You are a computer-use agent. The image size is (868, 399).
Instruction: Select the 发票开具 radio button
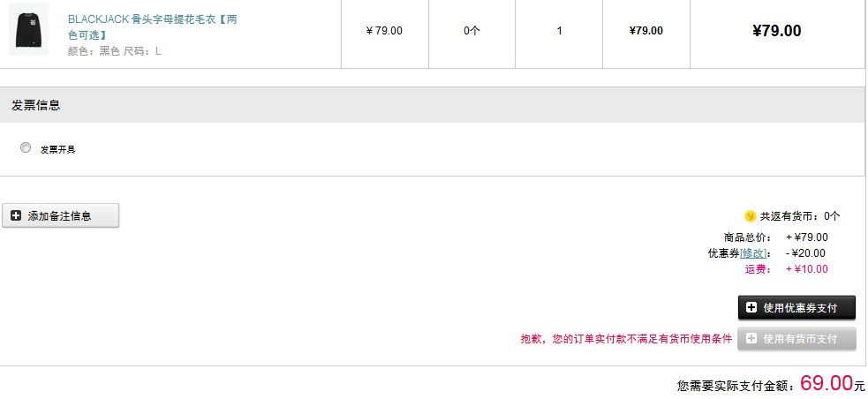pos(26,147)
